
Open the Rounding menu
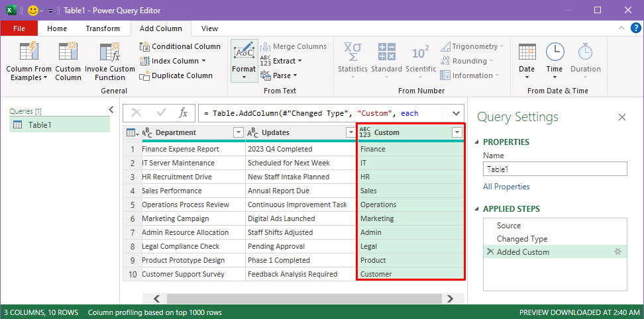click(466, 61)
